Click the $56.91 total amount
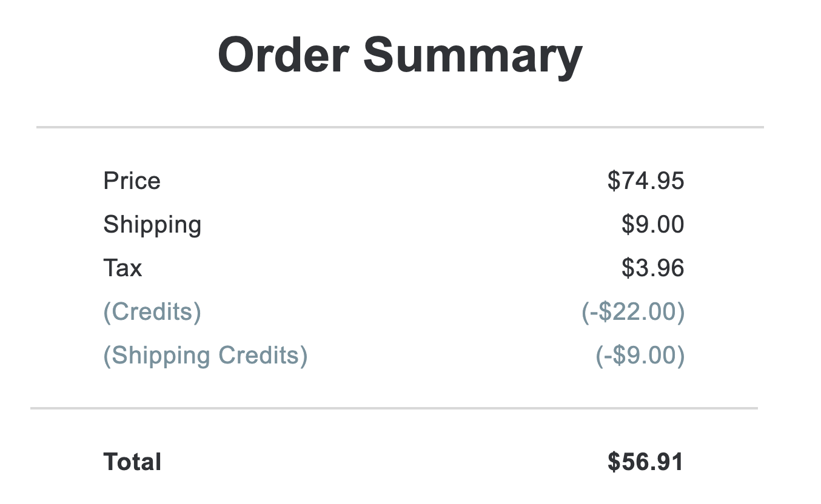Screen dimensions: 821x504 pos(646,462)
